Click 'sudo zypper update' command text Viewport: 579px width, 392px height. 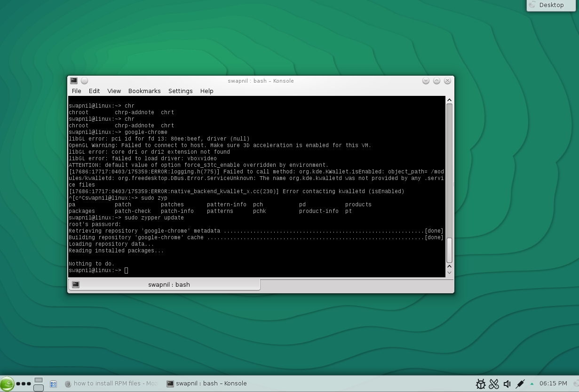(x=154, y=218)
